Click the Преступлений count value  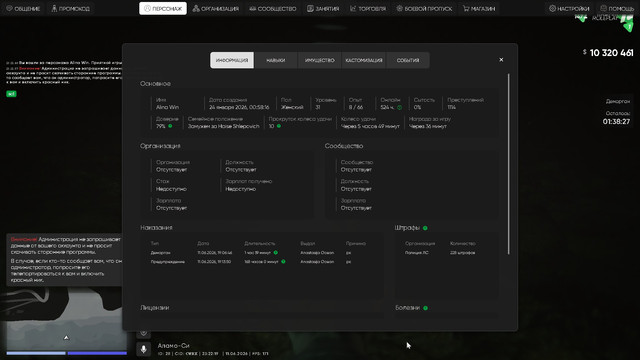[x=451, y=107]
